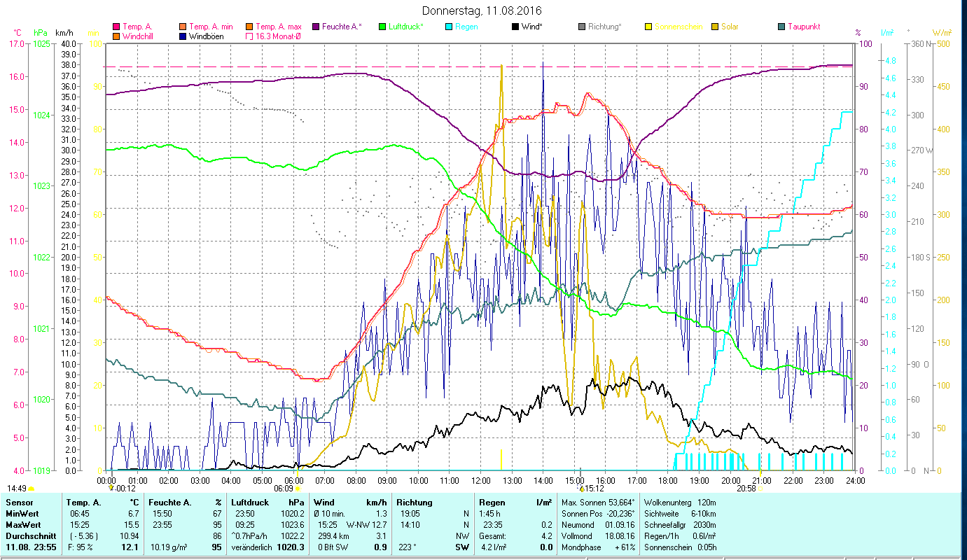This screenshot has width=967, height=560.
Task: Click the Wolkenunterg. 120m entry
Action: coord(680,503)
